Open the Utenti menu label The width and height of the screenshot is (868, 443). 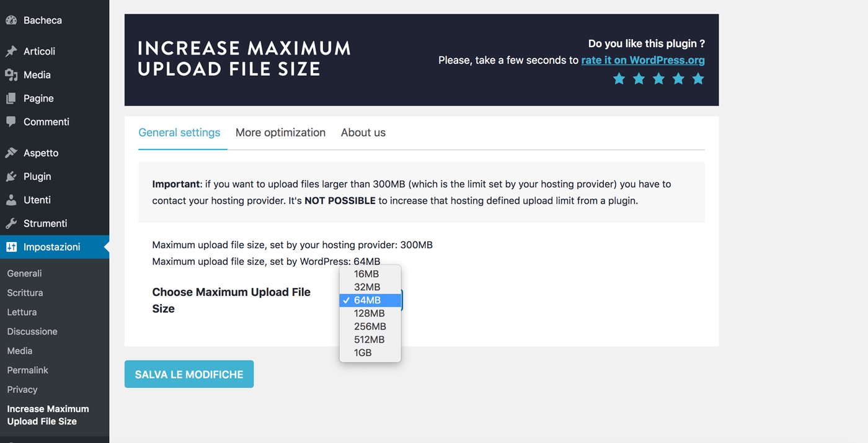tap(37, 200)
